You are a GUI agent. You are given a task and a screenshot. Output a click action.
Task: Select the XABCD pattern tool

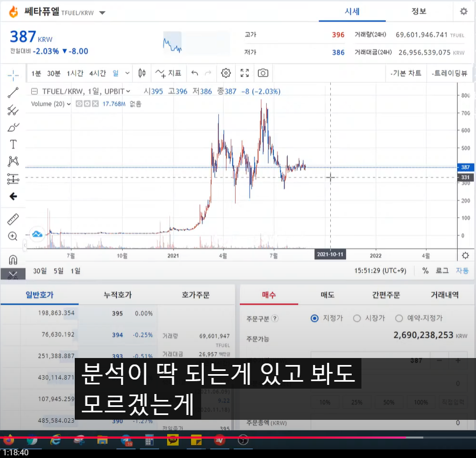tap(13, 161)
